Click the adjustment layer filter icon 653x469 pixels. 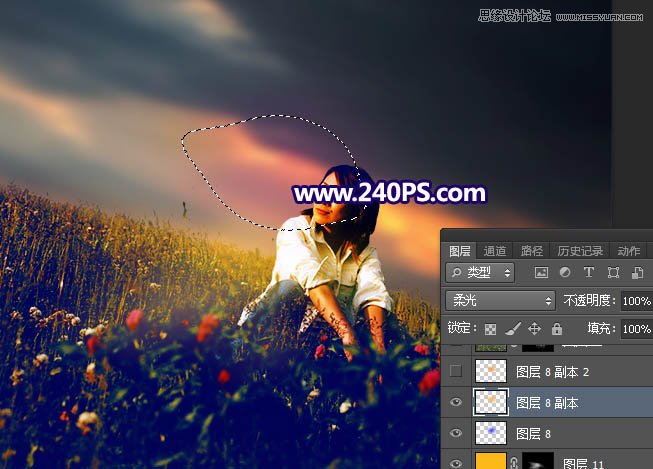(565, 272)
